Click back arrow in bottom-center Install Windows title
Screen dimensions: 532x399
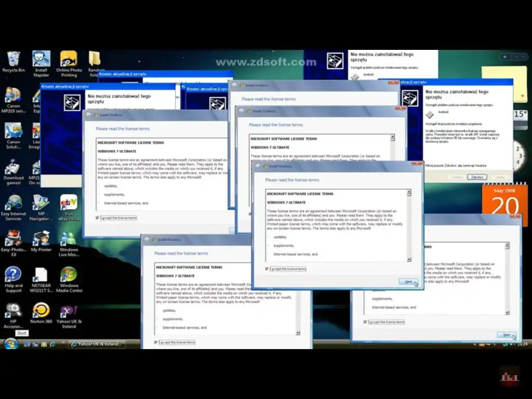point(147,239)
